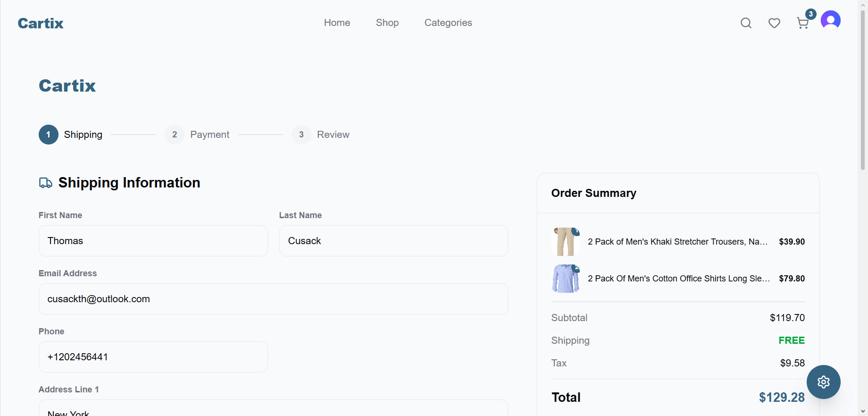Open the user profile avatar
The height and width of the screenshot is (416, 868).
coord(831,20)
